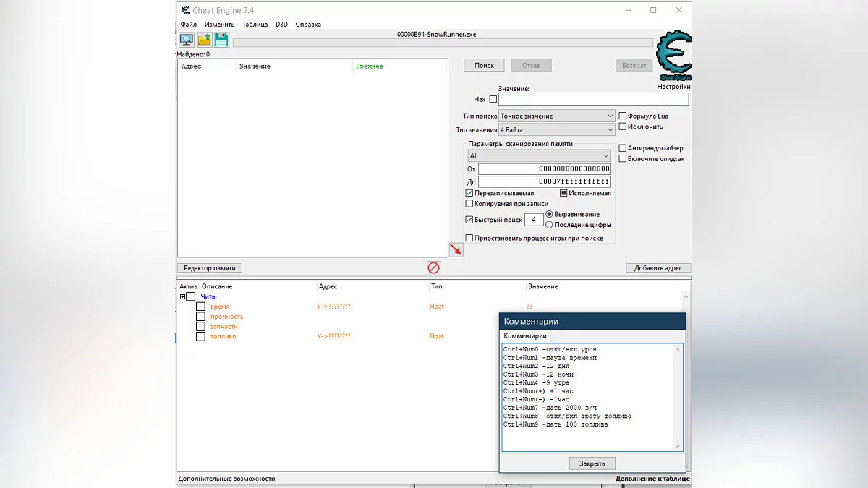This screenshot has width=868, height=488.
Task: Select Выравнивание radio button
Action: (549, 215)
